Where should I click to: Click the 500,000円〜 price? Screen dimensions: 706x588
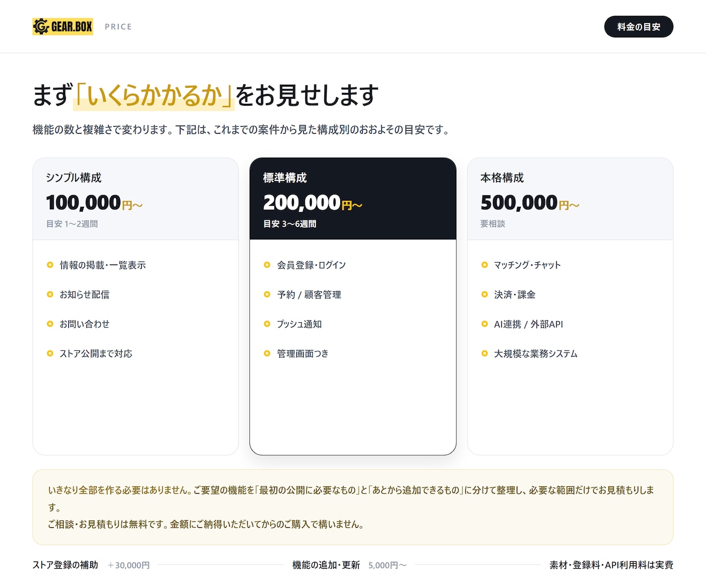click(529, 203)
